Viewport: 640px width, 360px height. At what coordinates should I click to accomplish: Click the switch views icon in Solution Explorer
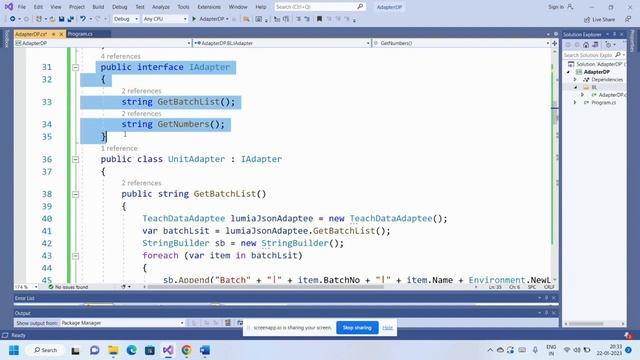point(595,44)
